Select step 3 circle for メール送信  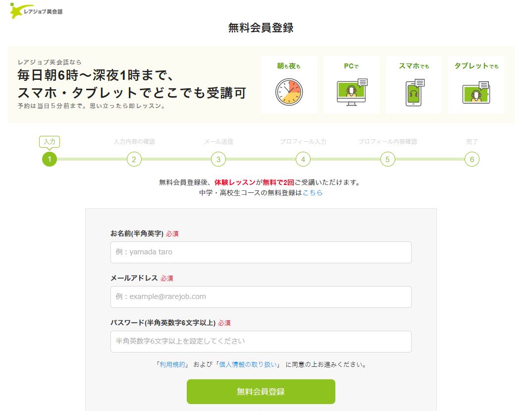(x=218, y=159)
